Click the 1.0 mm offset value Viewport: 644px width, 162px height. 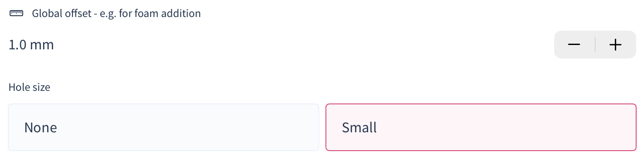[31, 45]
